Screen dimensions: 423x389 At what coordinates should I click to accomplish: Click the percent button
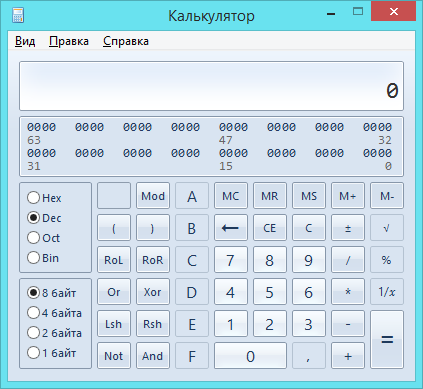tap(387, 260)
